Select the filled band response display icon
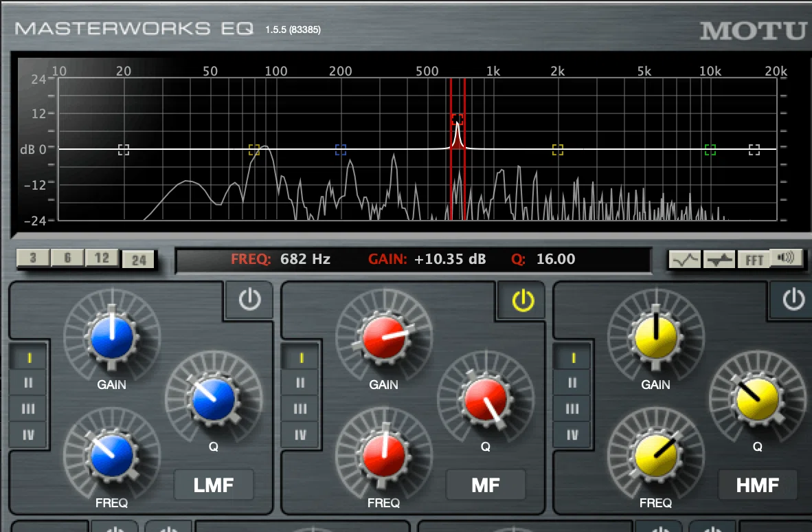 (x=719, y=259)
